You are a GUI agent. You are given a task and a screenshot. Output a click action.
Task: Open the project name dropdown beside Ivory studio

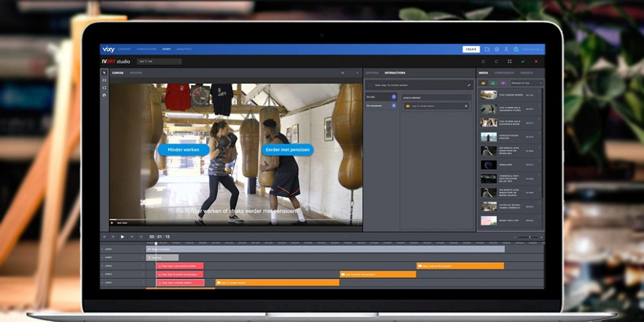coord(160,61)
